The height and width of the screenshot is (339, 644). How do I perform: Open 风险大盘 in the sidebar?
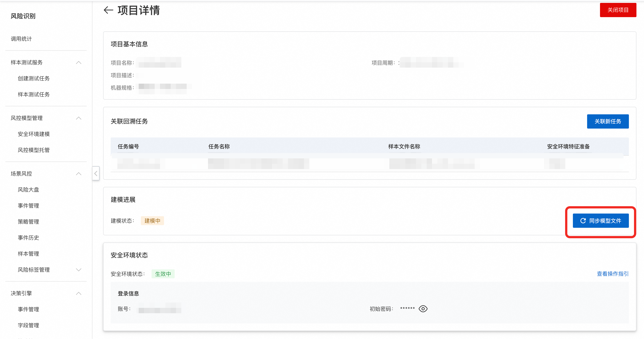click(28, 190)
